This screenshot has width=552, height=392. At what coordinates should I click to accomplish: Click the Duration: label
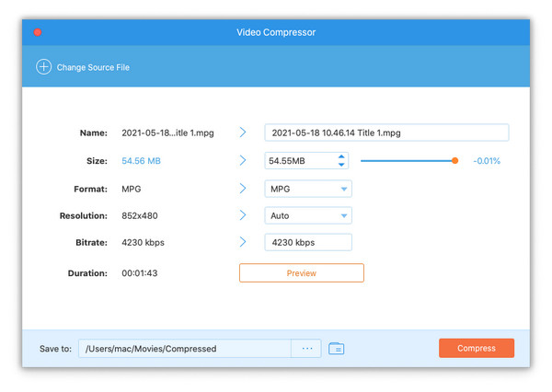(87, 273)
